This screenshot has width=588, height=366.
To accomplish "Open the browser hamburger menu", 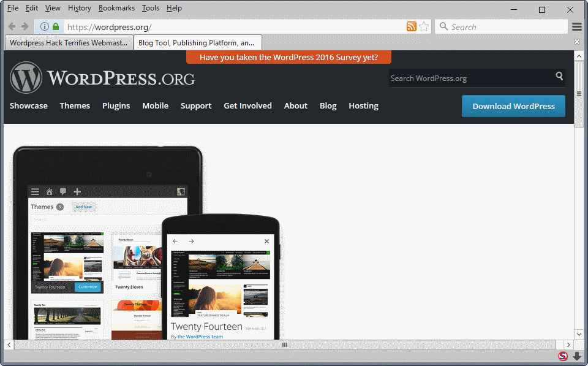I will [x=577, y=26].
